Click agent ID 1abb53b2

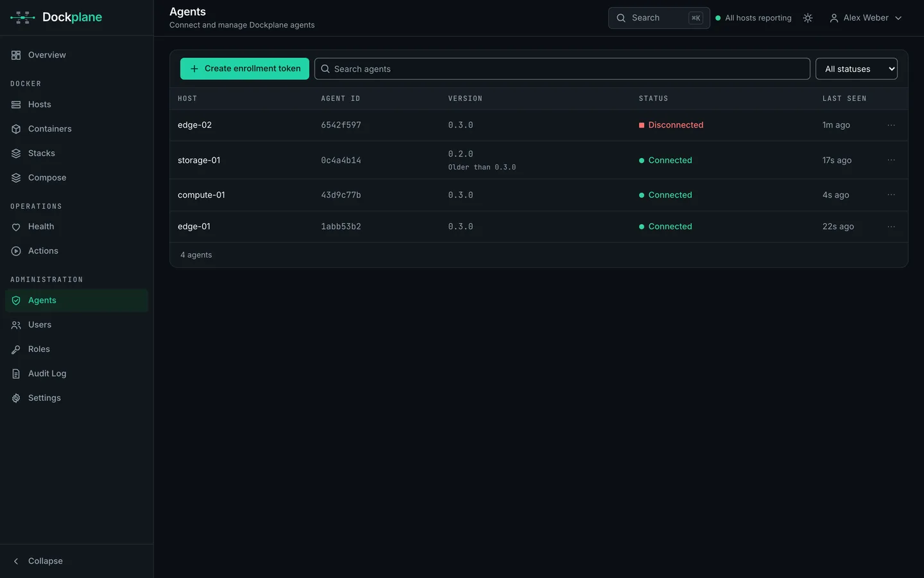[x=341, y=227]
